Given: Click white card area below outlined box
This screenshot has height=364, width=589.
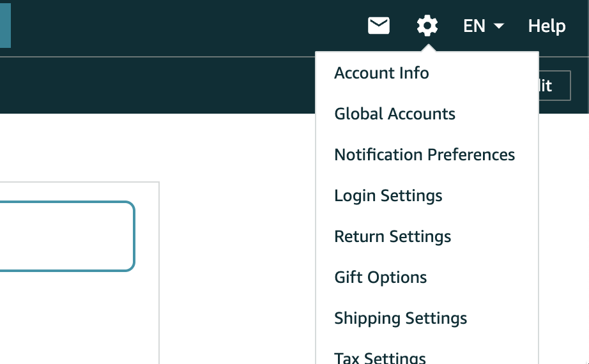Looking at the screenshot, I should point(77,319).
